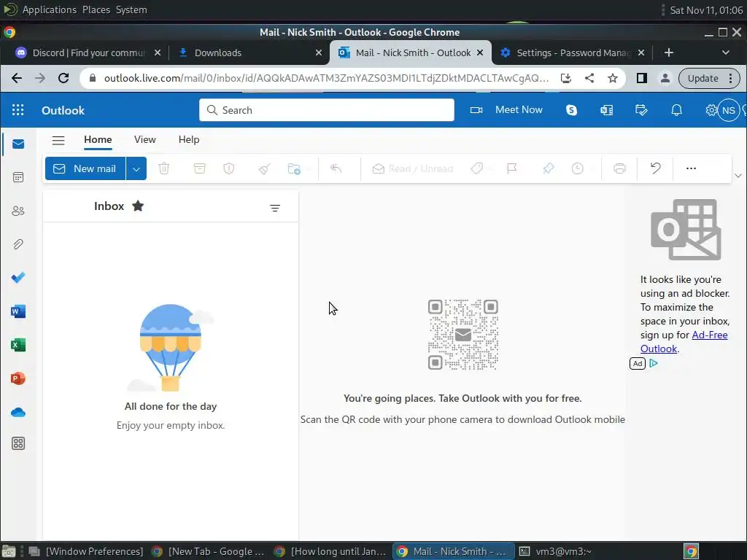Launch Word from the sidebar
Screen dimensions: 747x560
tap(18, 311)
